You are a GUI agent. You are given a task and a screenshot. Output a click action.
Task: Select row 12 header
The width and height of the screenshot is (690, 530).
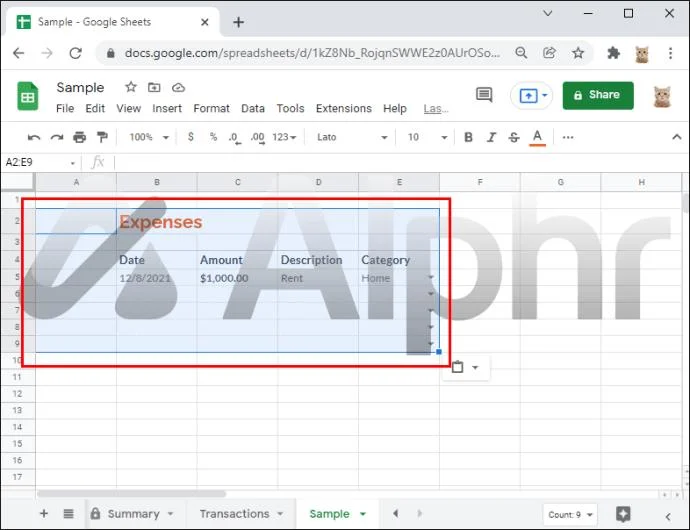point(17,394)
